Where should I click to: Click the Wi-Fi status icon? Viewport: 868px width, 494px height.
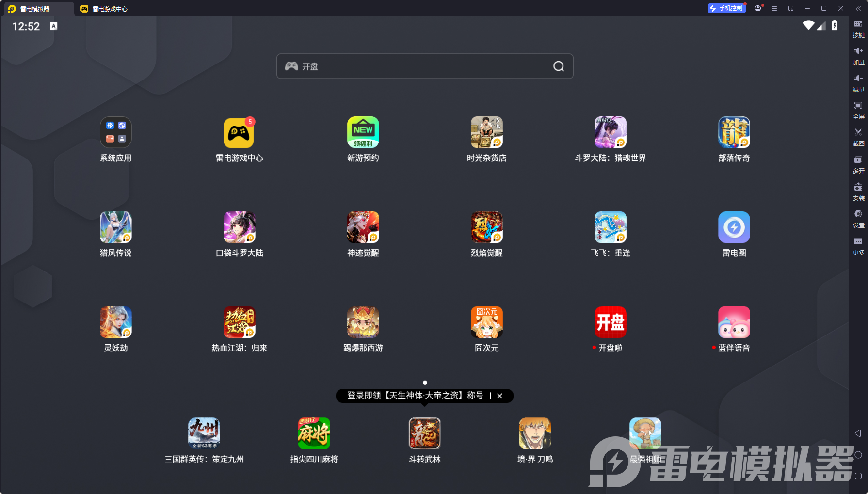point(808,25)
